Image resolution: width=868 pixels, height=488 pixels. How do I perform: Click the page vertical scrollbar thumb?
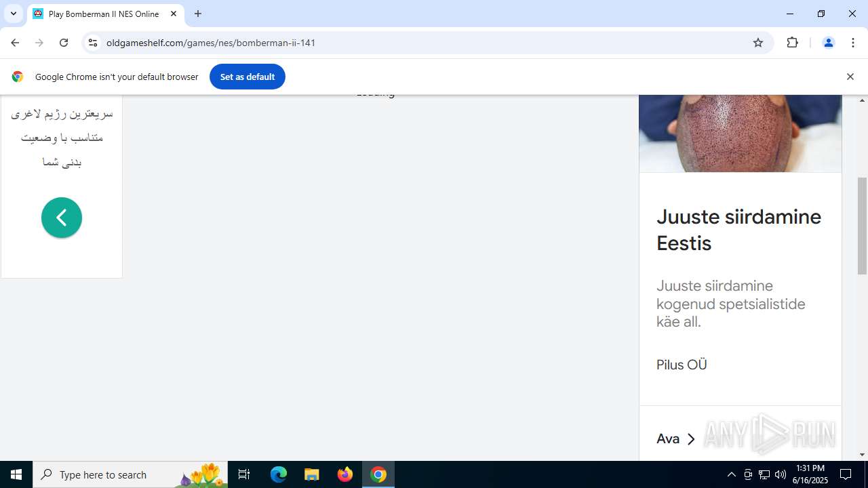(x=862, y=226)
